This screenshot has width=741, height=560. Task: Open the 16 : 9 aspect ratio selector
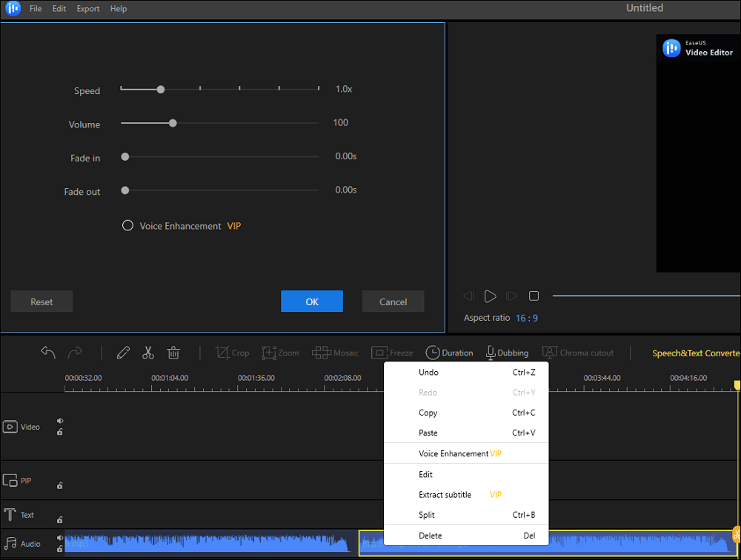[x=526, y=318]
